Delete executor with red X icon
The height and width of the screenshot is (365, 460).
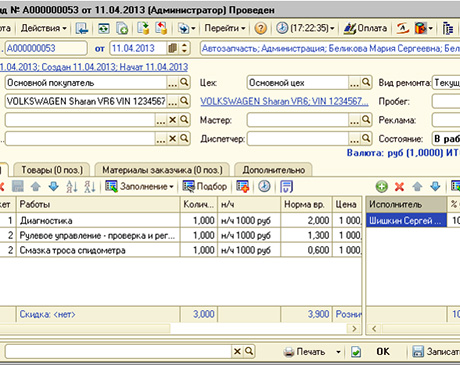coord(399,187)
